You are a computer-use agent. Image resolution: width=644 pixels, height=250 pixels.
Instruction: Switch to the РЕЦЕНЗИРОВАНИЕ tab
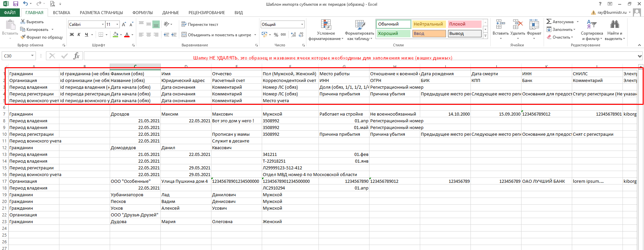[x=207, y=12]
